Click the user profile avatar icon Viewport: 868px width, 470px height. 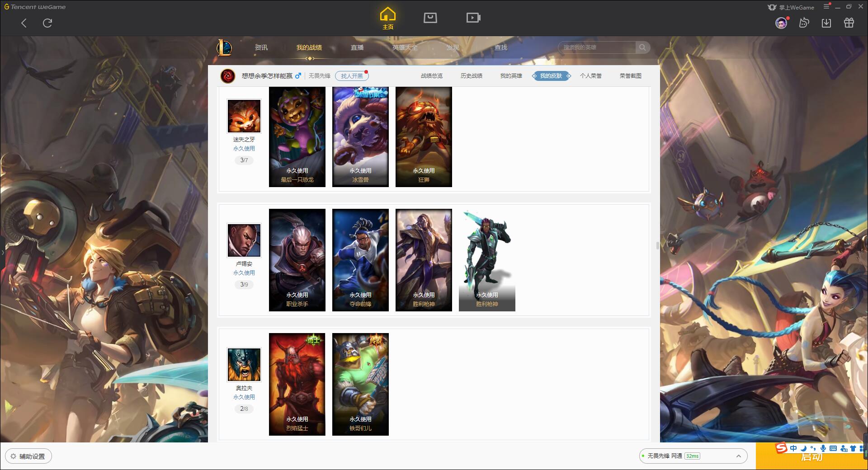click(781, 23)
